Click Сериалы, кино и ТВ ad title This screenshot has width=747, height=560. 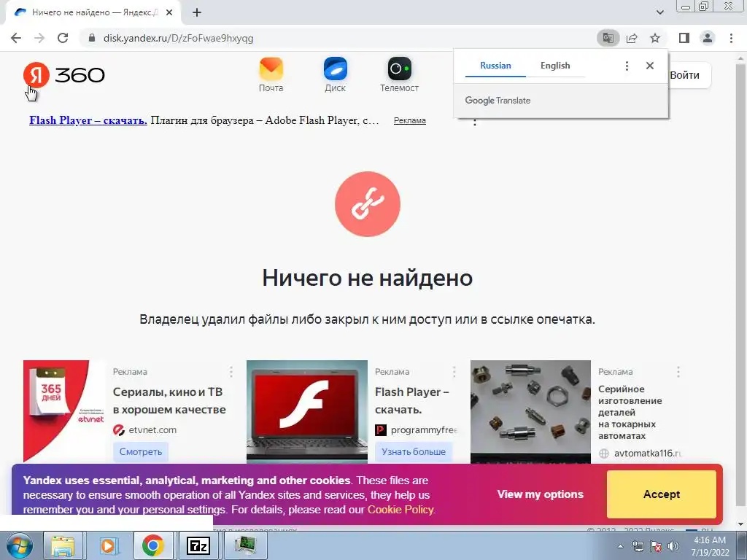click(x=169, y=400)
